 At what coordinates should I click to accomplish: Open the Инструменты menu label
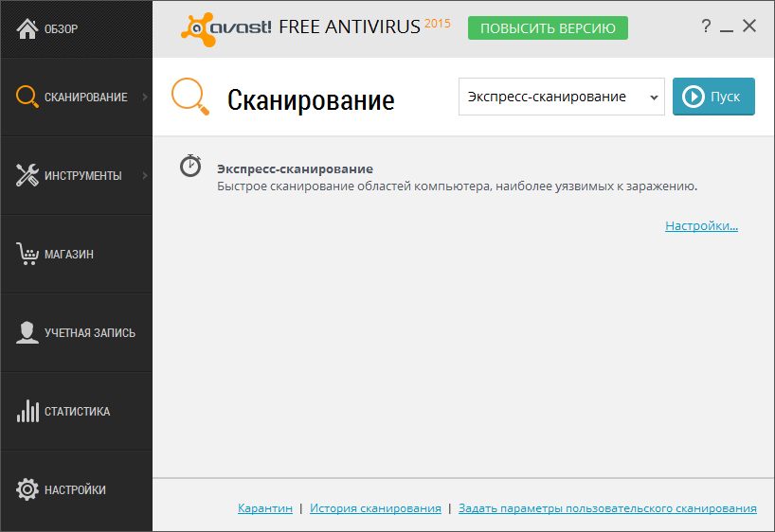83,176
